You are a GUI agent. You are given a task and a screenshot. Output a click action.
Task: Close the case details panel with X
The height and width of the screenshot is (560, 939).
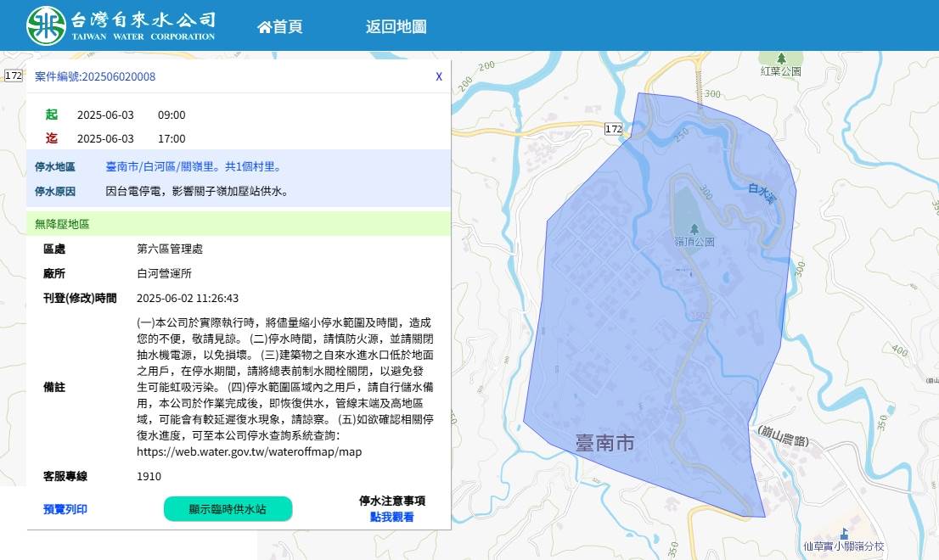(439, 76)
